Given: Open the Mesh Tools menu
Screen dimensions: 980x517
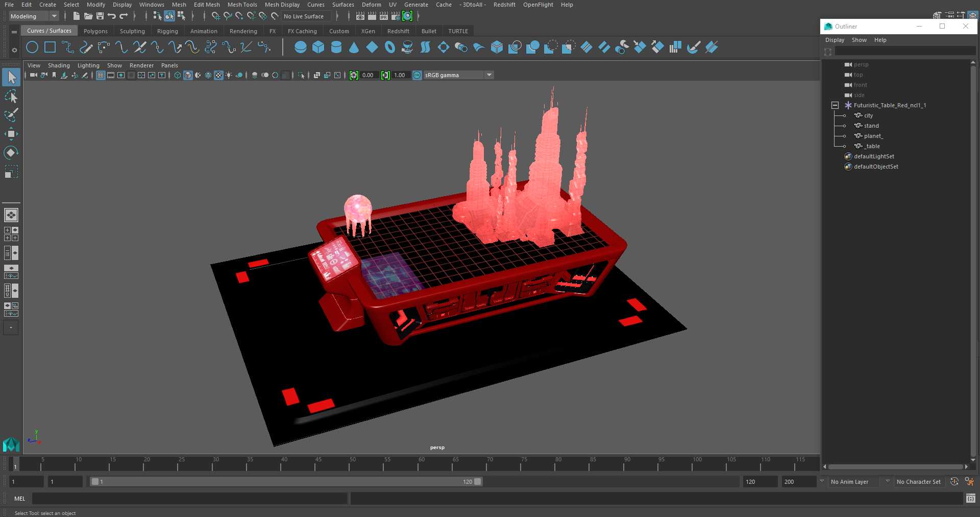Looking at the screenshot, I should [x=242, y=5].
